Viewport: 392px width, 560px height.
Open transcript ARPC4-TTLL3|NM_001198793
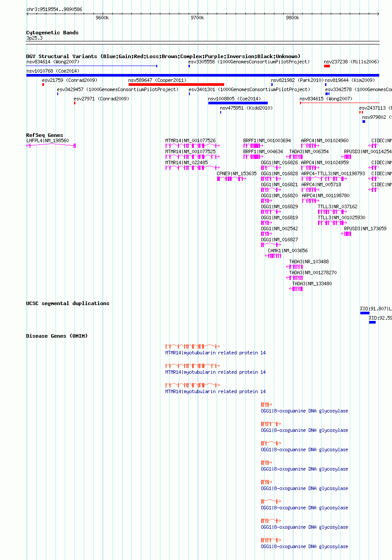tap(333, 174)
